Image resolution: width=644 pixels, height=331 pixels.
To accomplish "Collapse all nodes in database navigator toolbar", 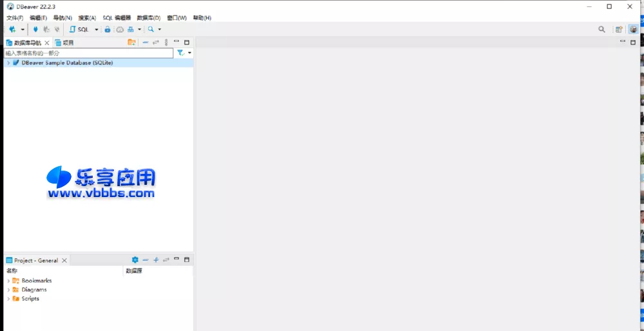I will pyautogui.click(x=146, y=43).
